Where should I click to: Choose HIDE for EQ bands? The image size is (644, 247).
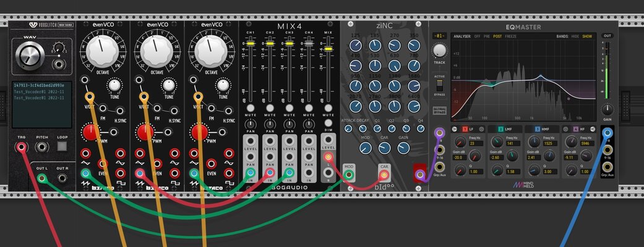[575, 36]
